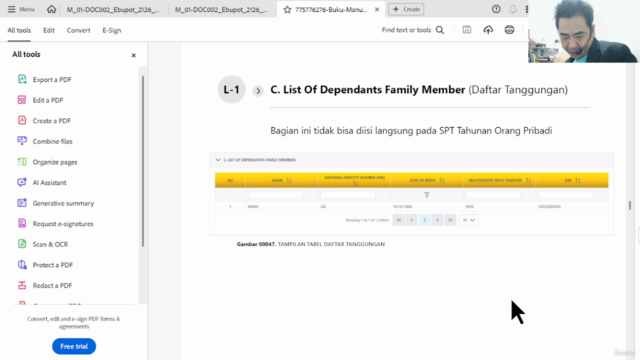
Task: Open the Create a PDF label
Action: (52, 121)
